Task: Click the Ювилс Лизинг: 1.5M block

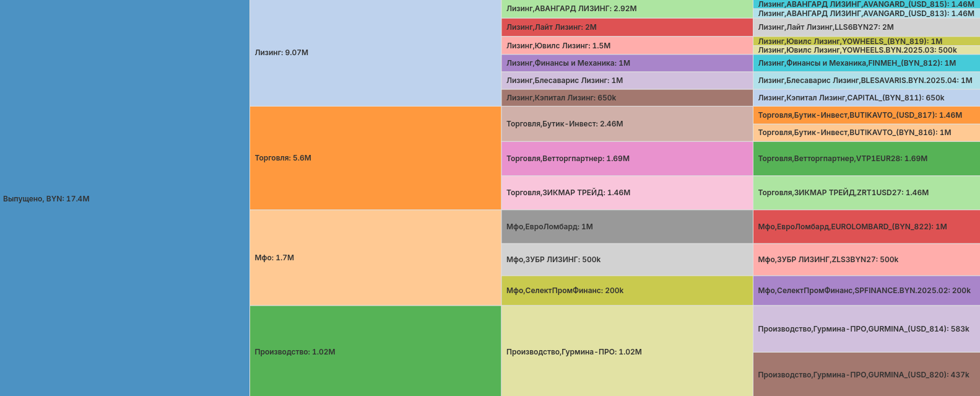Action: click(x=627, y=45)
